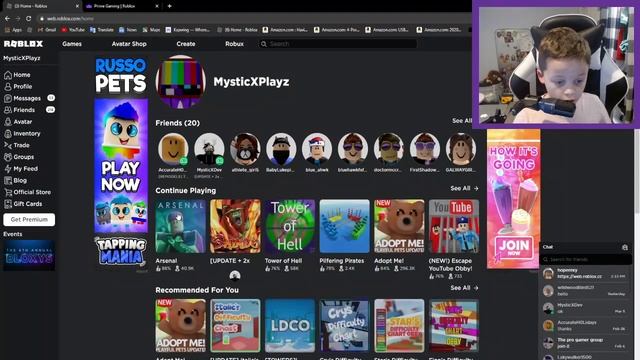This screenshot has height=360, width=640.
Task: Open friend athlete_girlb's avatar
Action: (245, 149)
